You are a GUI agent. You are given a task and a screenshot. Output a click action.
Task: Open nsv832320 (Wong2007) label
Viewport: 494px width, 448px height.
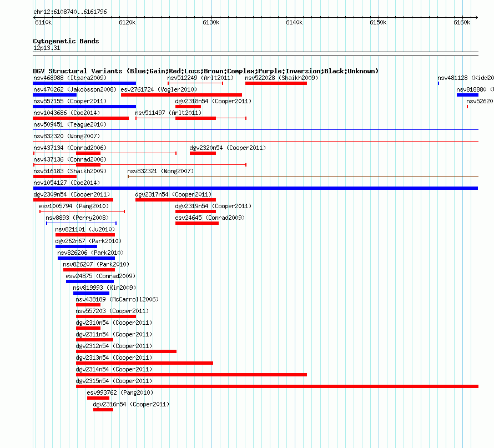tap(67, 136)
